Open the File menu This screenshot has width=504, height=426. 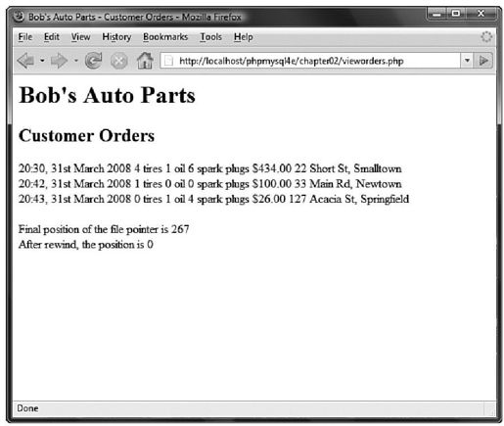coord(25,37)
